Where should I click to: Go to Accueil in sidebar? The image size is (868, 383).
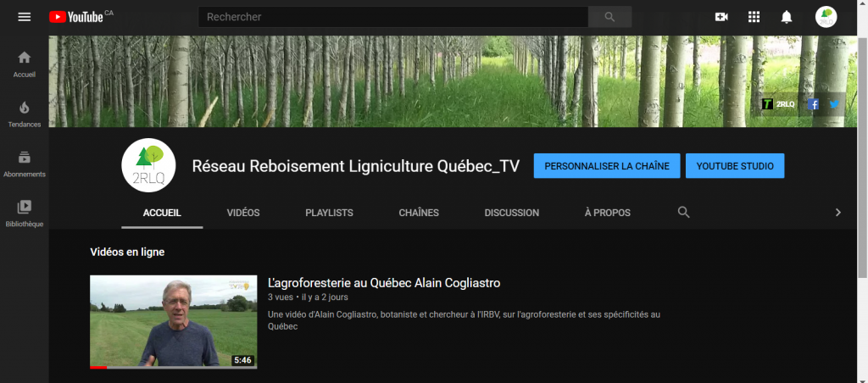click(25, 64)
